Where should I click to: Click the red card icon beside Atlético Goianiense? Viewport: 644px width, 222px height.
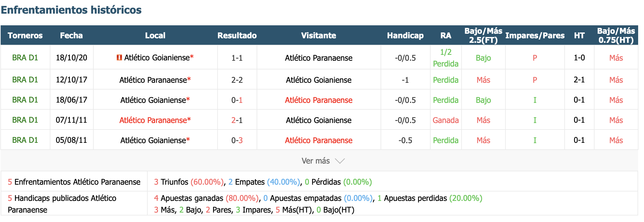pyautogui.click(x=119, y=57)
